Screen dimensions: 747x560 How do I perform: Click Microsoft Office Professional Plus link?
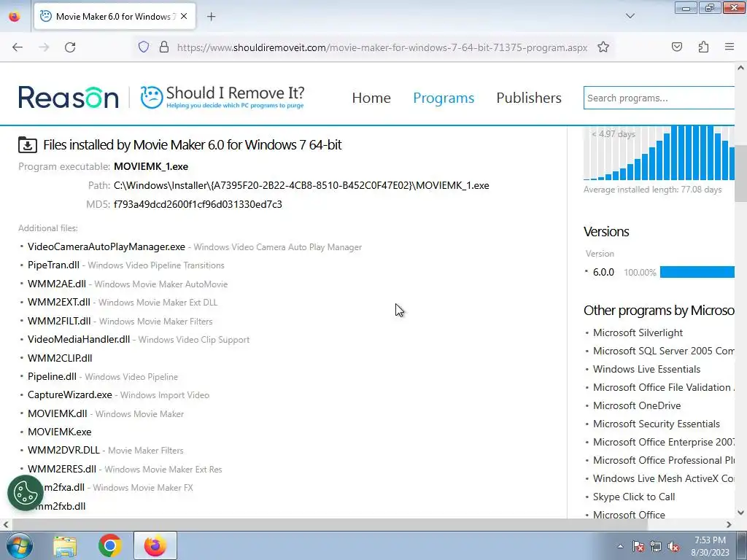click(664, 461)
